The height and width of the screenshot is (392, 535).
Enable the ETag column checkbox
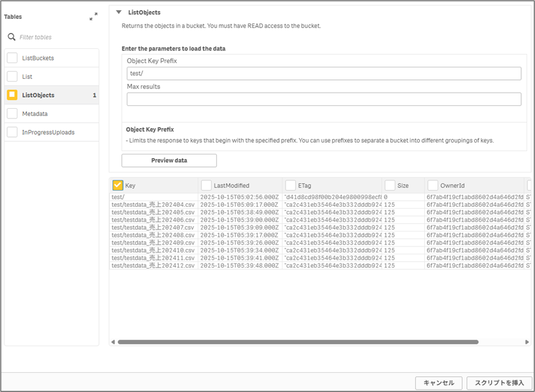tap(290, 186)
